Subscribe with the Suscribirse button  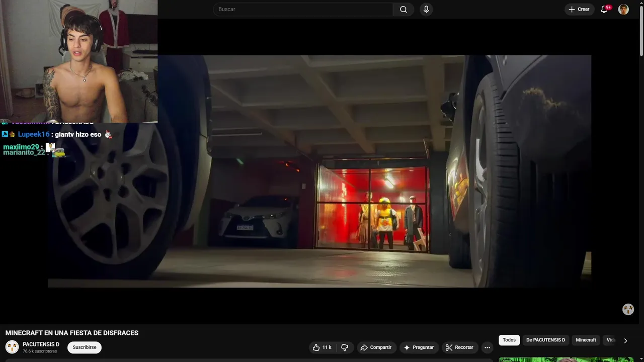coord(85,347)
